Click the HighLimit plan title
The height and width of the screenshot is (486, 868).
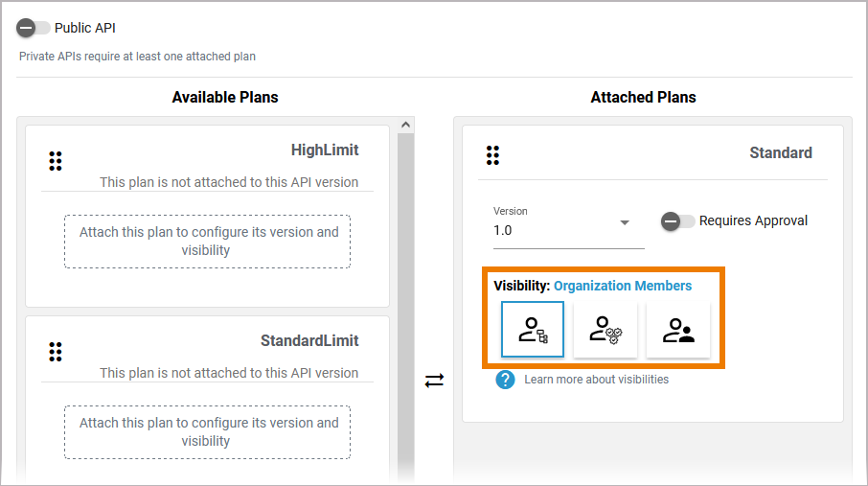[325, 150]
